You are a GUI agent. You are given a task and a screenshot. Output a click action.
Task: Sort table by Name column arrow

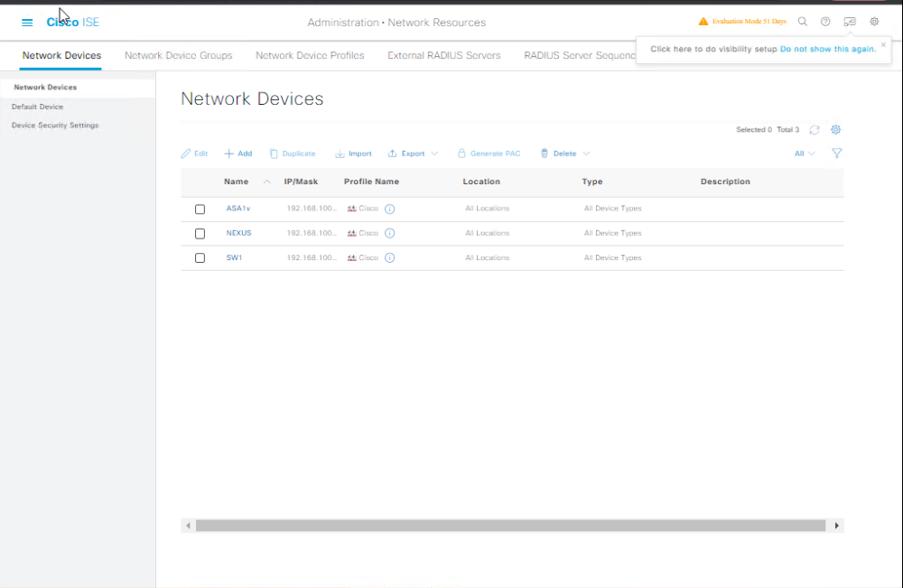(266, 182)
